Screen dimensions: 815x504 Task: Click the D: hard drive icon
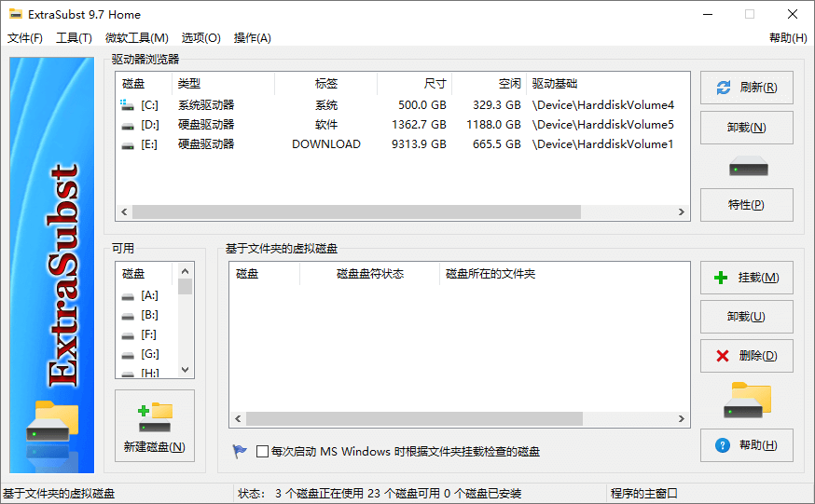tap(128, 126)
